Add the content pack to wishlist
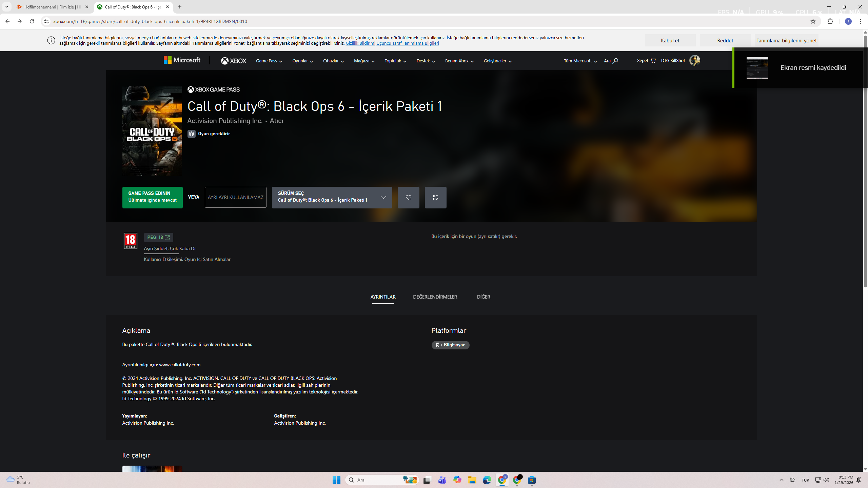Image resolution: width=868 pixels, height=488 pixels. pyautogui.click(x=408, y=198)
